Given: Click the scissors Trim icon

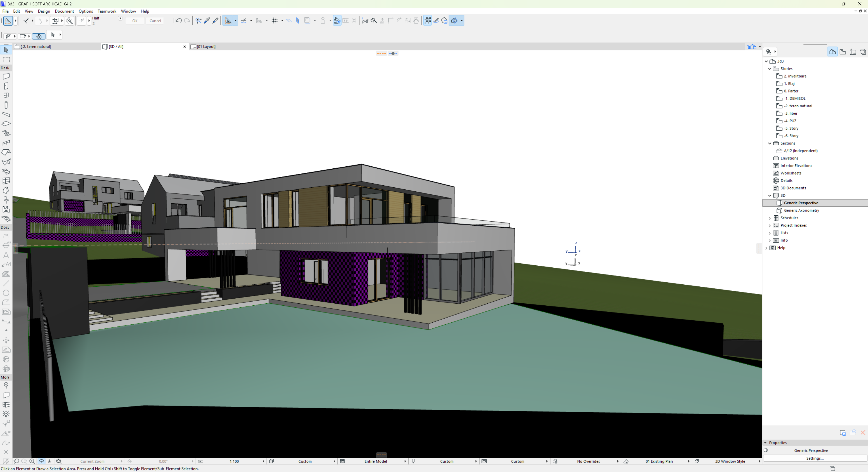Looking at the screenshot, I should coord(365,21).
